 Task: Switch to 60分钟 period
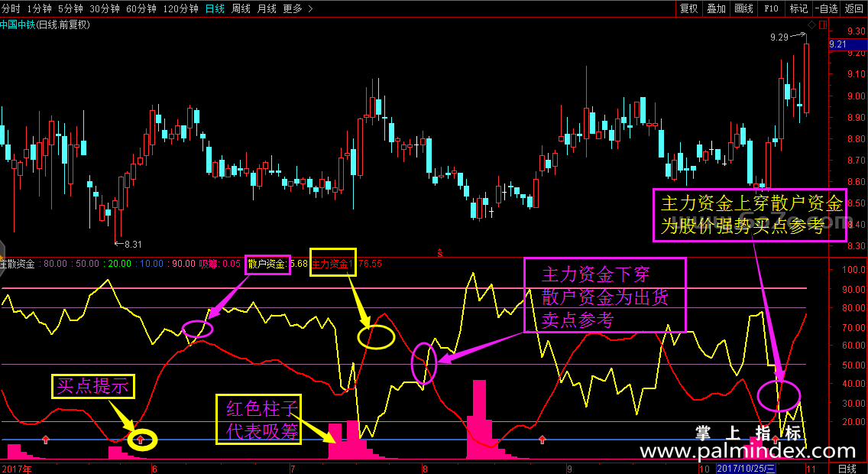141,8
